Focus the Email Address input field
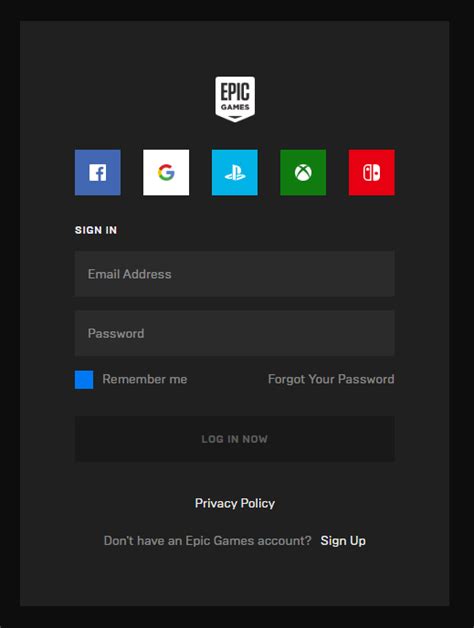Image resolution: width=474 pixels, height=628 pixels. (x=234, y=274)
